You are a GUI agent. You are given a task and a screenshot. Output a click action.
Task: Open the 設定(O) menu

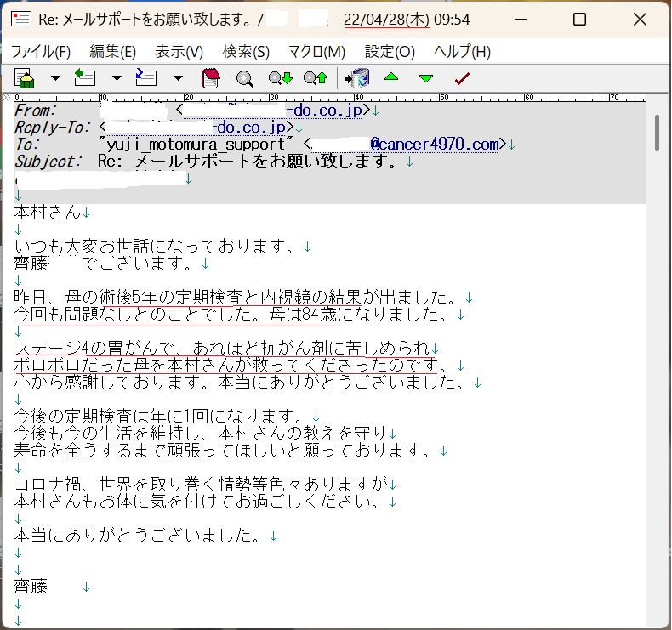(390, 51)
